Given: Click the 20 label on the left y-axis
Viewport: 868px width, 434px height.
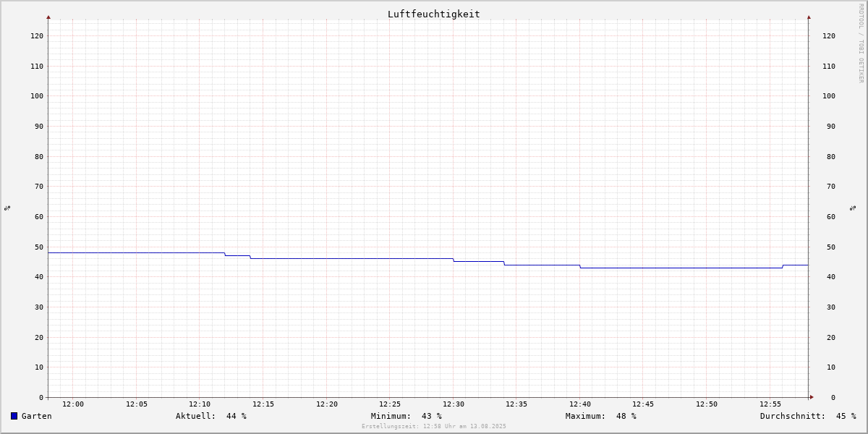Looking at the screenshot, I should tap(40, 337).
